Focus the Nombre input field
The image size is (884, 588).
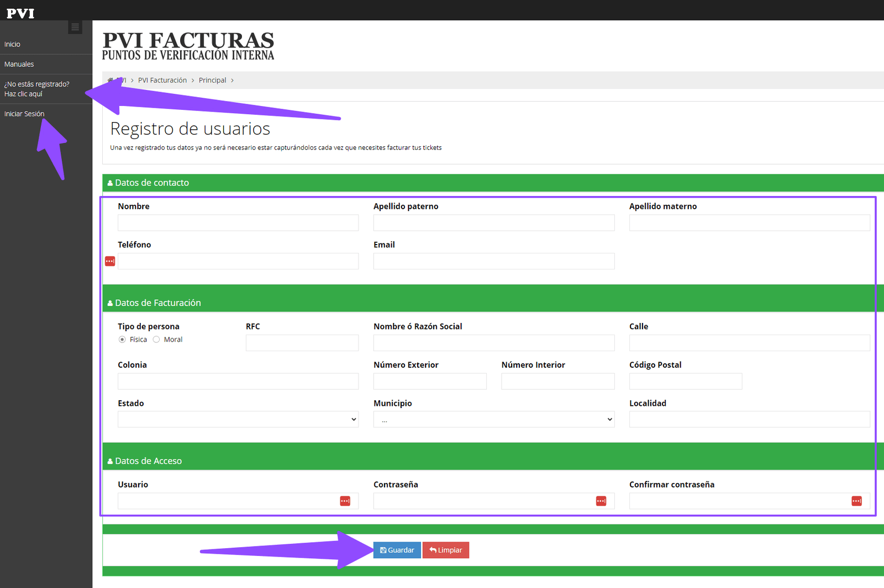(x=238, y=223)
